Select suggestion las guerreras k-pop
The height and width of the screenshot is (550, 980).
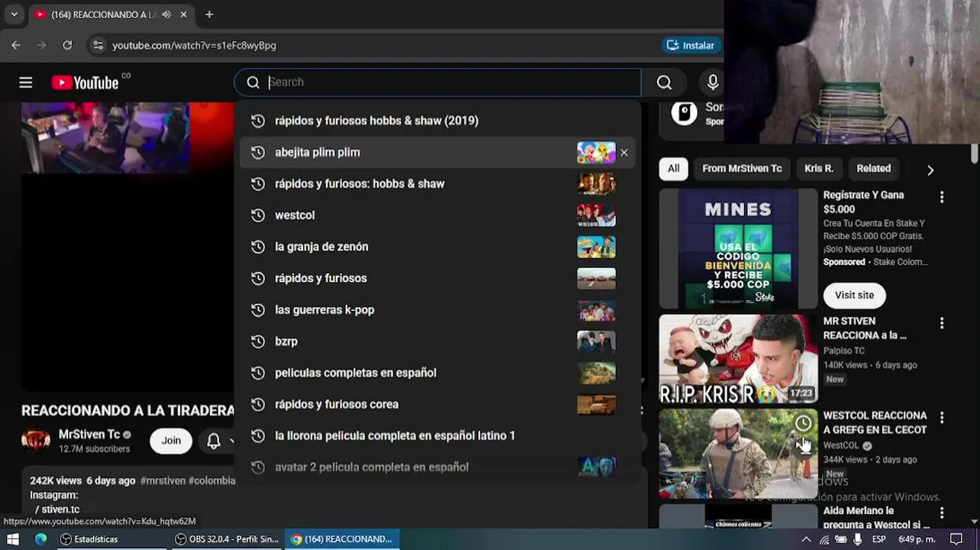[x=437, y=309]
